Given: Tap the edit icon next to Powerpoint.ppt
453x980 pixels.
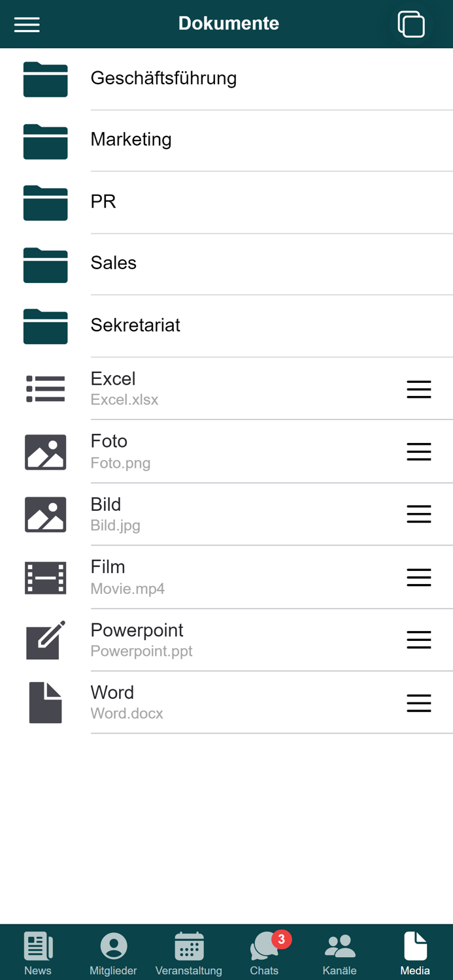Looking at the screenshot, I should [x=45, y=640].
